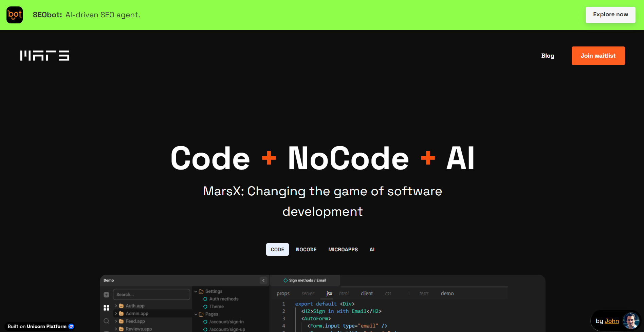Click the SEObot logo icon
Screen dimensions: 644x332
(x=15, y=15)
